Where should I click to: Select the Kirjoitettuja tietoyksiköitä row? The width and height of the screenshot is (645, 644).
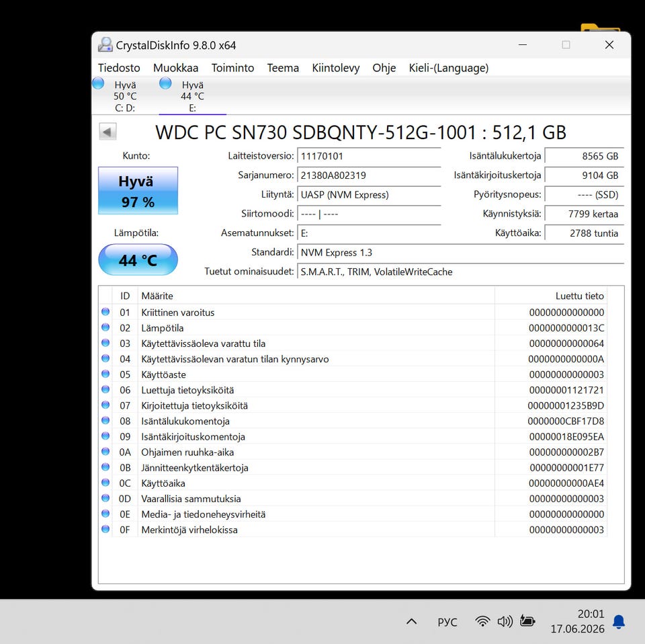coord(353,406)
